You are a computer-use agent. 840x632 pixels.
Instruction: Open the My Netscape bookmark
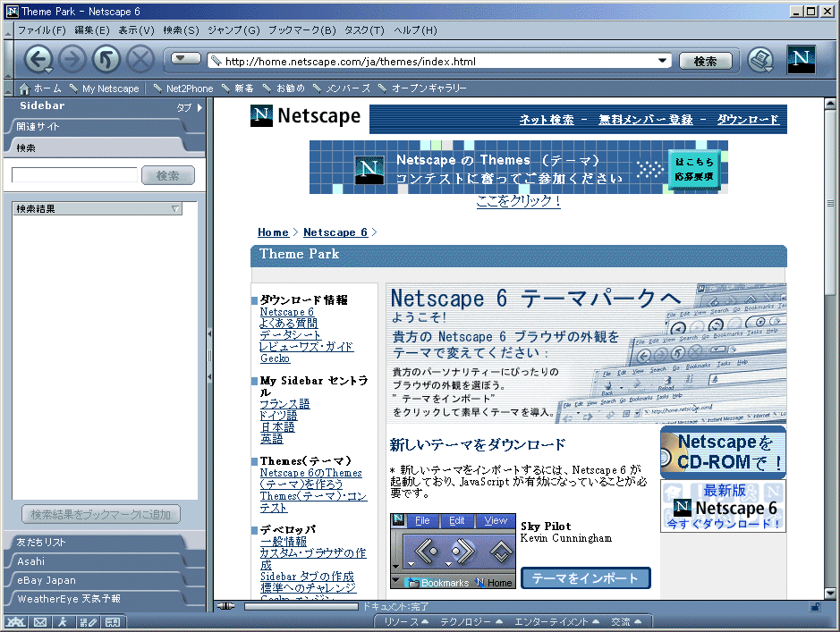pyautogui.click(x=104, y=88)
